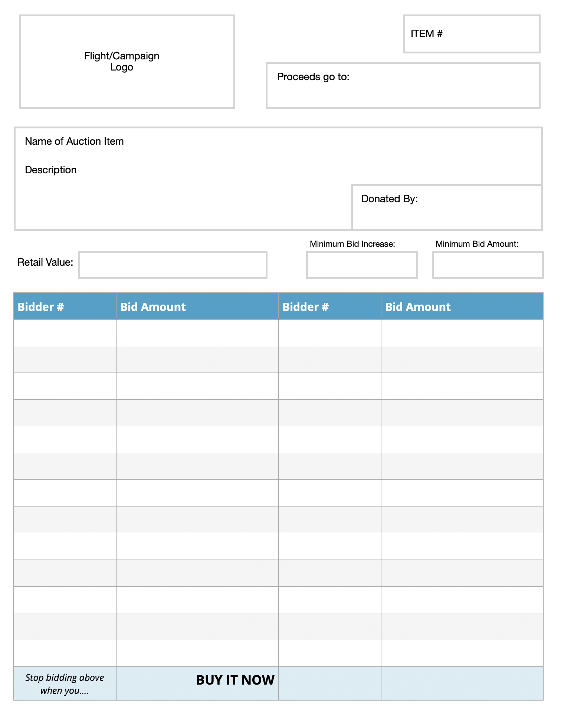Click the Minimum Bid Amount label
Screen dimensions: 561x728
477,244
